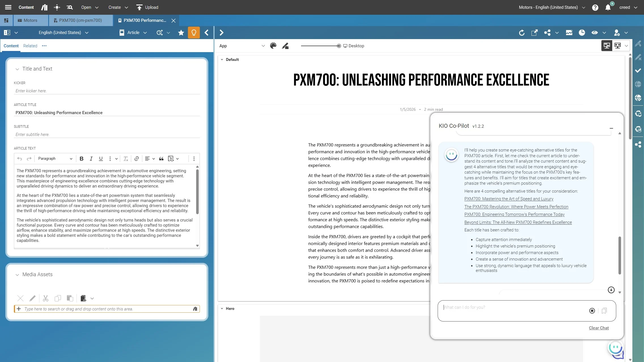Click the preview device width slider
The width and height of the screenshot is (644, 362).
pos(320,46)
